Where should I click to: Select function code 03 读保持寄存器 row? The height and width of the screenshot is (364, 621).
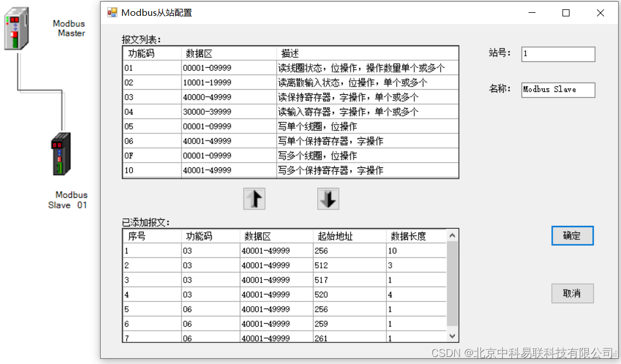291,97
